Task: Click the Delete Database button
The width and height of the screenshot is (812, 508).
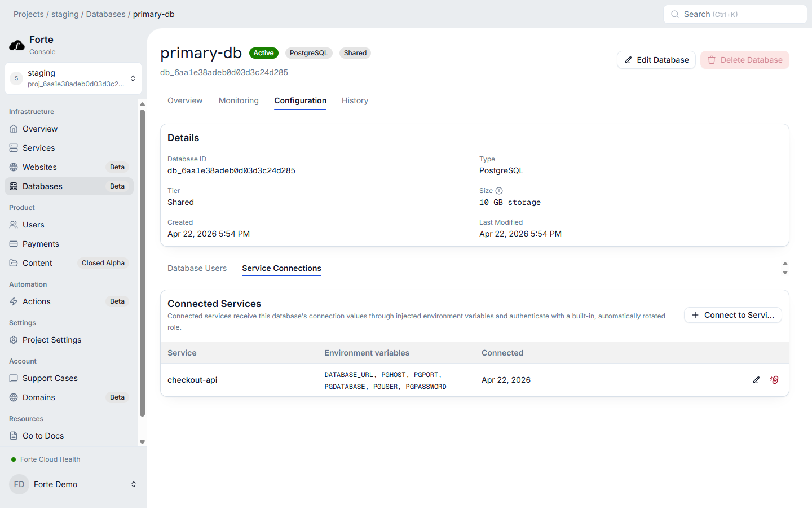Action: [x=745, y=60]
